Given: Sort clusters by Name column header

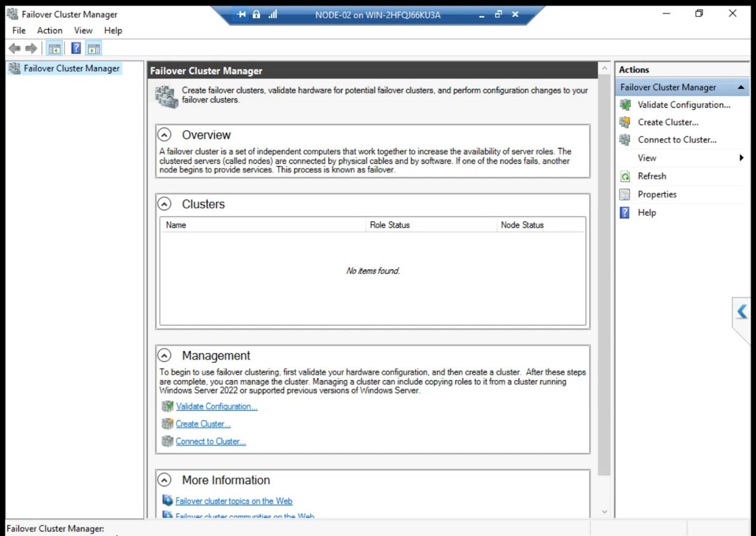Looking at the screenshot, I should [x=263, y=225].
